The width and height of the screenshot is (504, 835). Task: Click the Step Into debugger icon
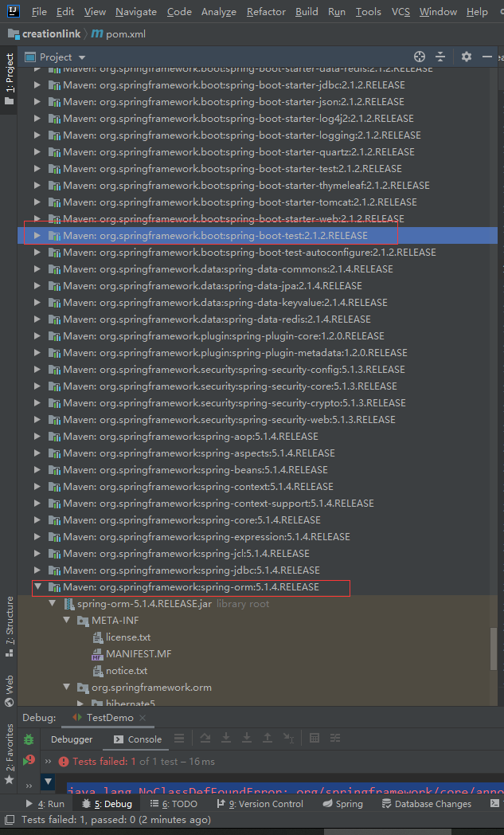pos(226,738)
